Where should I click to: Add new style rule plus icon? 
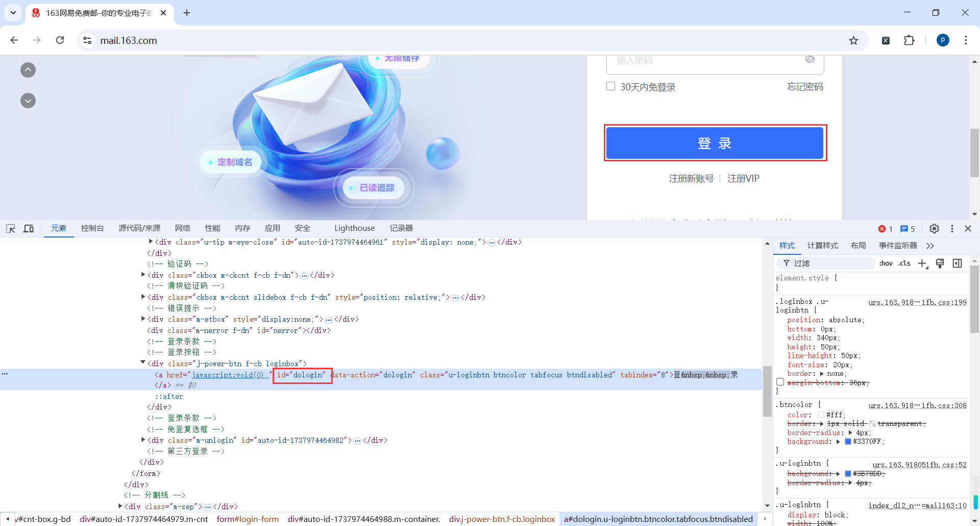tap(923, 263)
